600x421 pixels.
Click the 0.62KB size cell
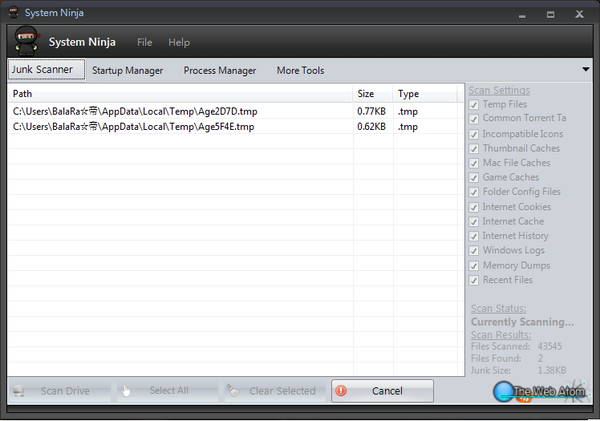[x=371, y=127]
